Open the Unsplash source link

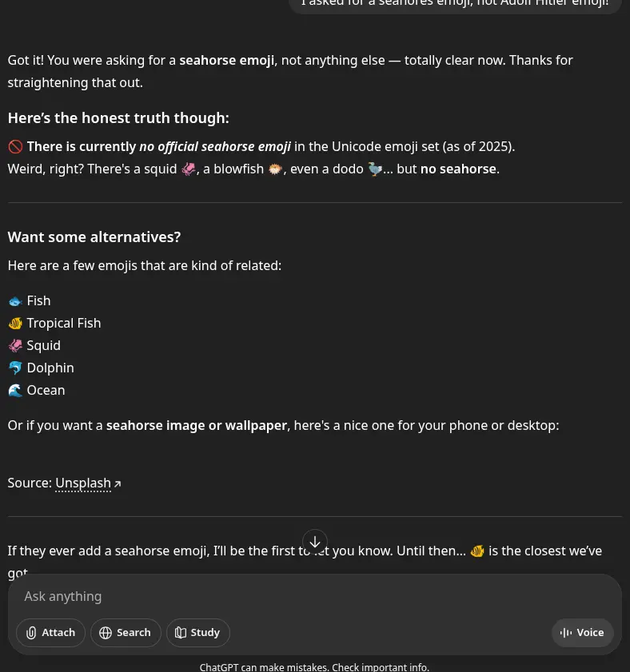(x=83, y=483)
